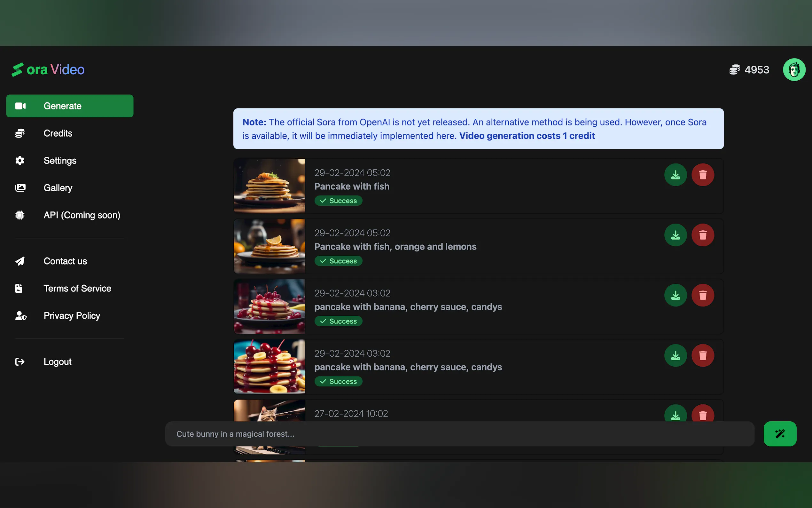812x508 pixels.
Task: Click the 'Cute bunny' prompt input field
Action: pyautogui.click(x=459, y=434)
